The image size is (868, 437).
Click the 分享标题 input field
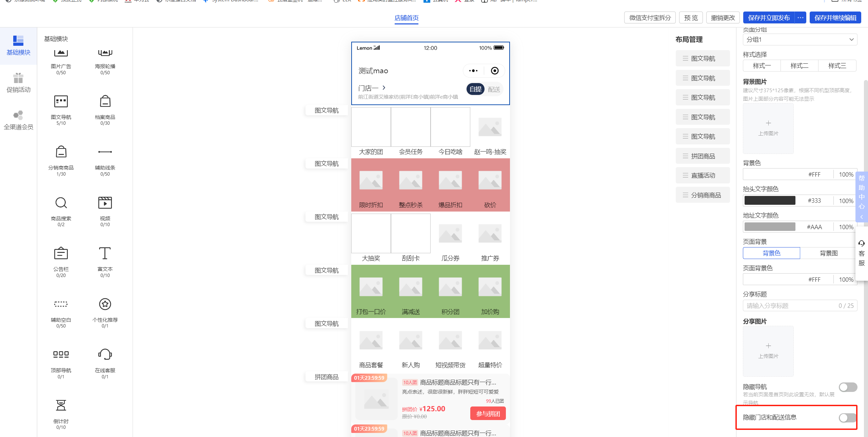800,305
